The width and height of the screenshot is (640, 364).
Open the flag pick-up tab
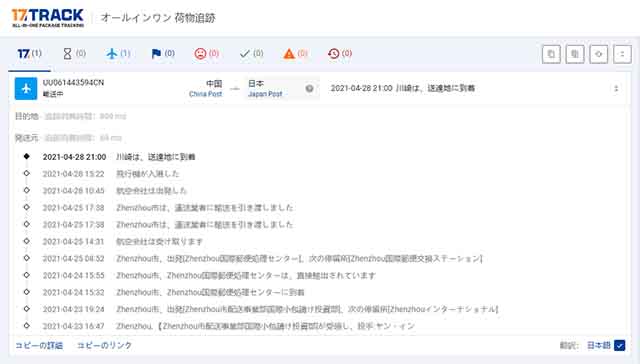[x=163, y=53]
